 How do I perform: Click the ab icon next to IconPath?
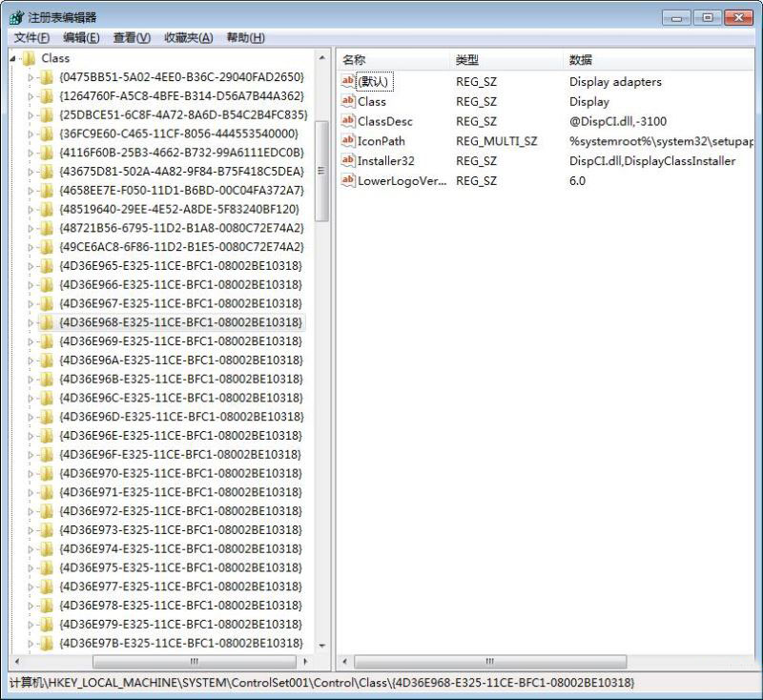[x=348, y=141]
